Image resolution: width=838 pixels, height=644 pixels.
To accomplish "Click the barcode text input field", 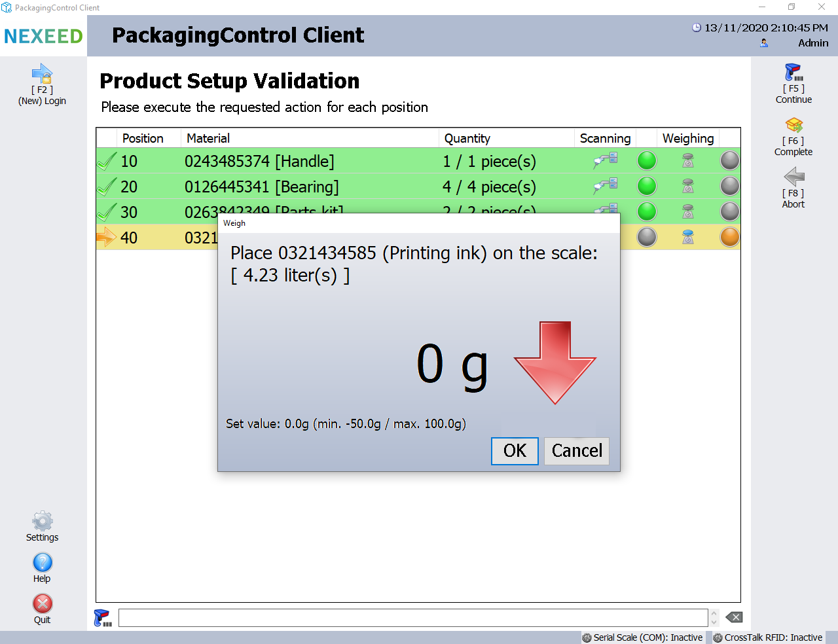I will (412, 618).
